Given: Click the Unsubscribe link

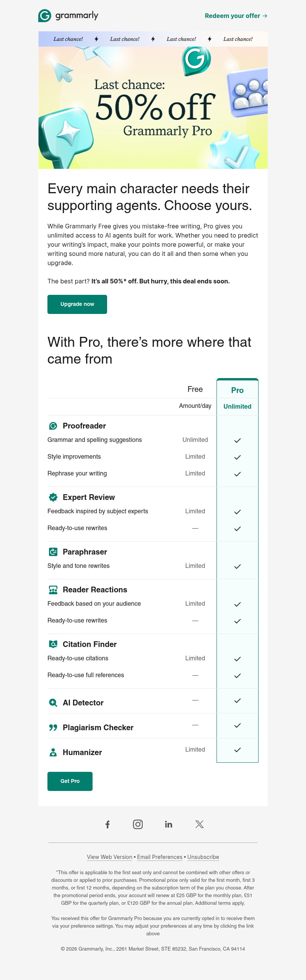Looking at the screenshot, I should pos(203,857).
